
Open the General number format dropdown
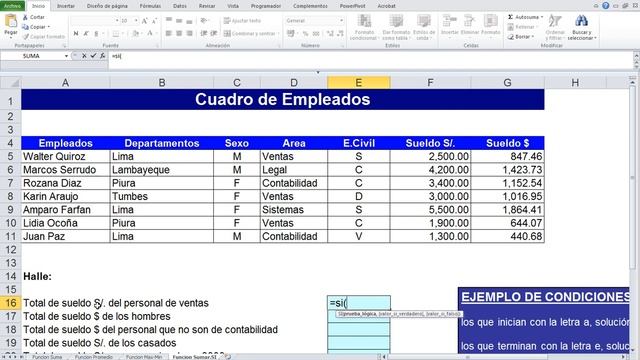click(341, 21)
